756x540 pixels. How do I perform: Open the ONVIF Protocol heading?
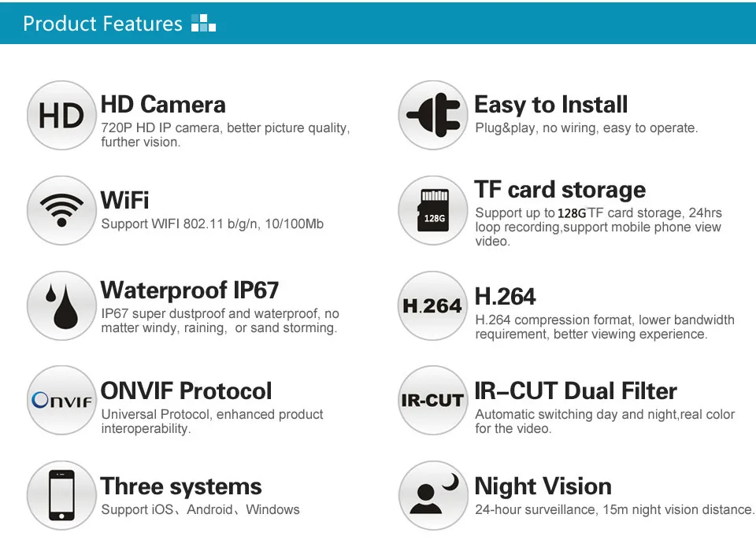coord(186,390)
